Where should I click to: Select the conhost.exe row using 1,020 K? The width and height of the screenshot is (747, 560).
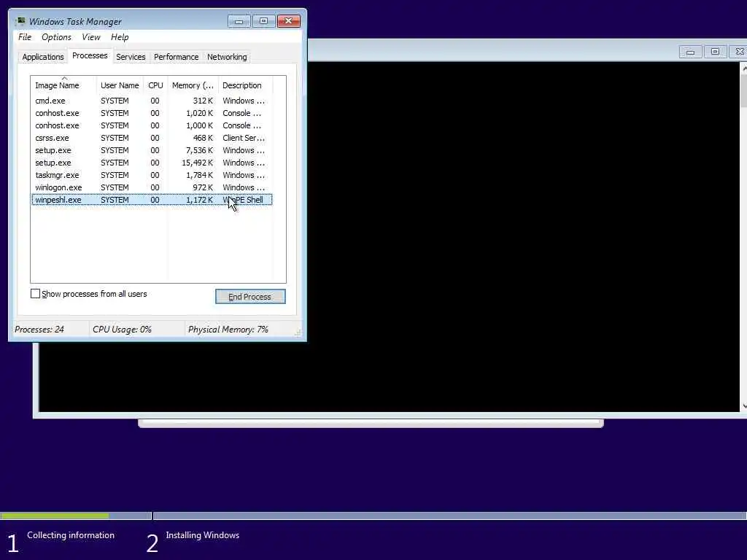152,113
